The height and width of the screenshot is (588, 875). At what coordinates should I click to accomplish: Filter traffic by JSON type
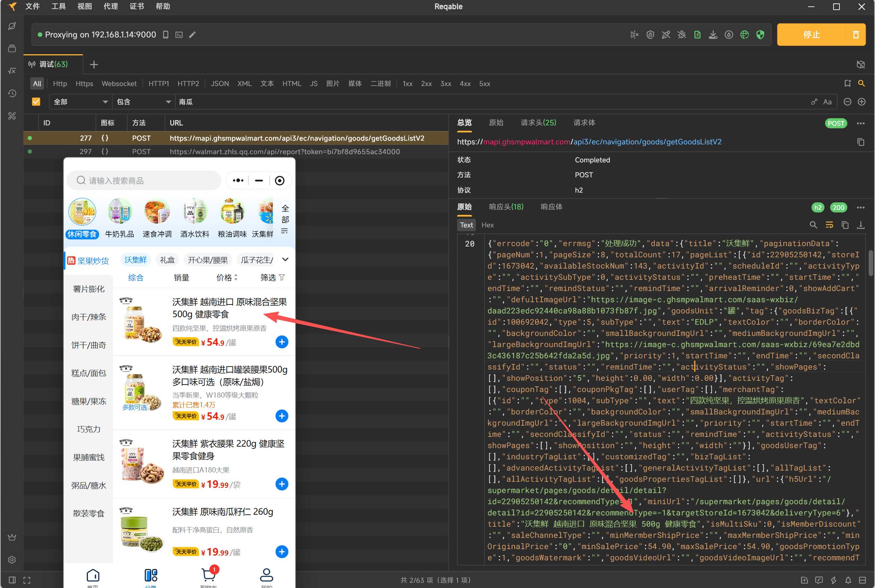(220, 84)
